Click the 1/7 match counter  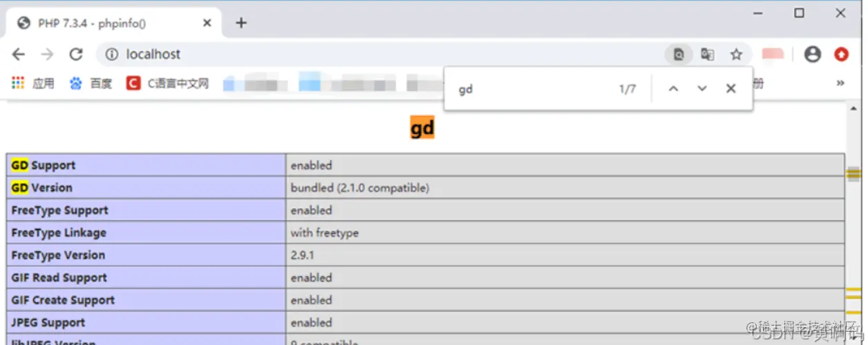pos(627,89)
